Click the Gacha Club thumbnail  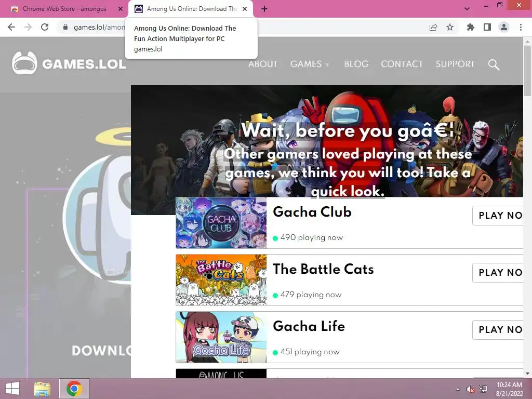(221, 223)
